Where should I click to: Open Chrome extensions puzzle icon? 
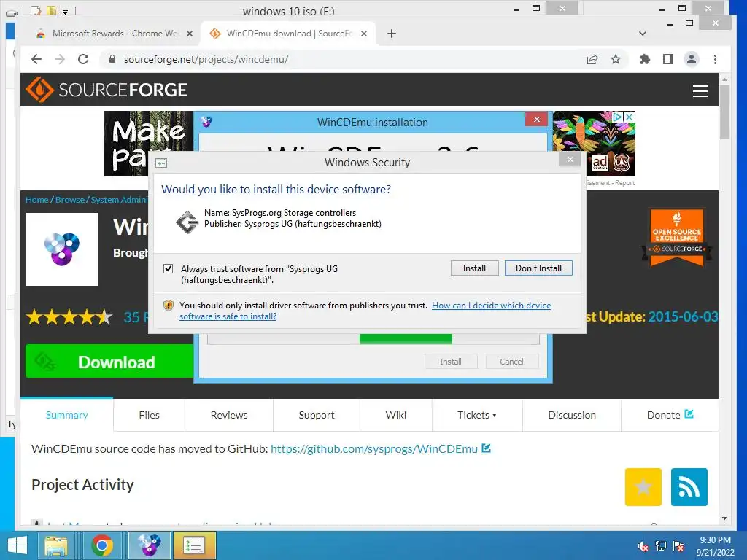(645, 59)
